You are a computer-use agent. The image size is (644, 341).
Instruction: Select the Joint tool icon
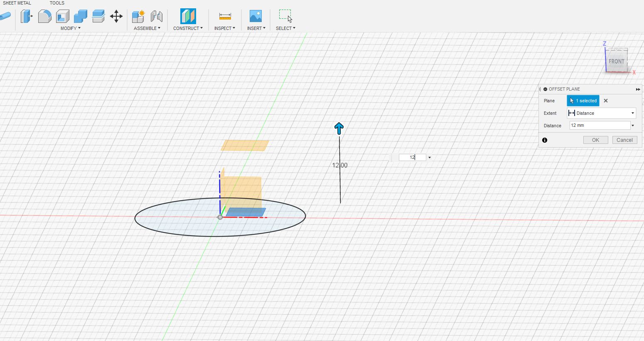tap(157, 16)
